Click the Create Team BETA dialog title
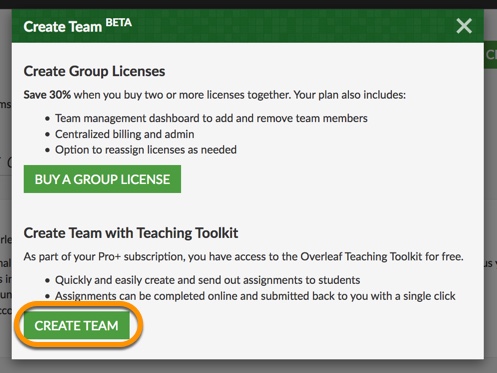Image resolution: width=497 pixels, height=373 pixels. pyautogui.click(x=78, y=26)
